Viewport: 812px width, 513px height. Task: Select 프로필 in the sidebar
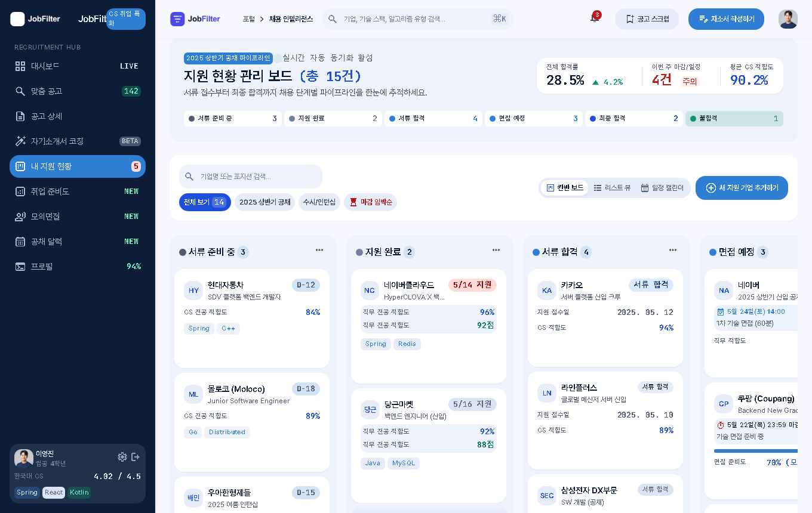click(x=78, y=267)
